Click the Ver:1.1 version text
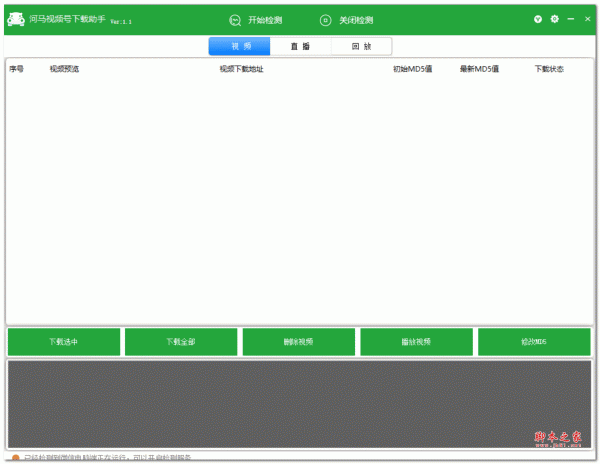 (121, 22)
